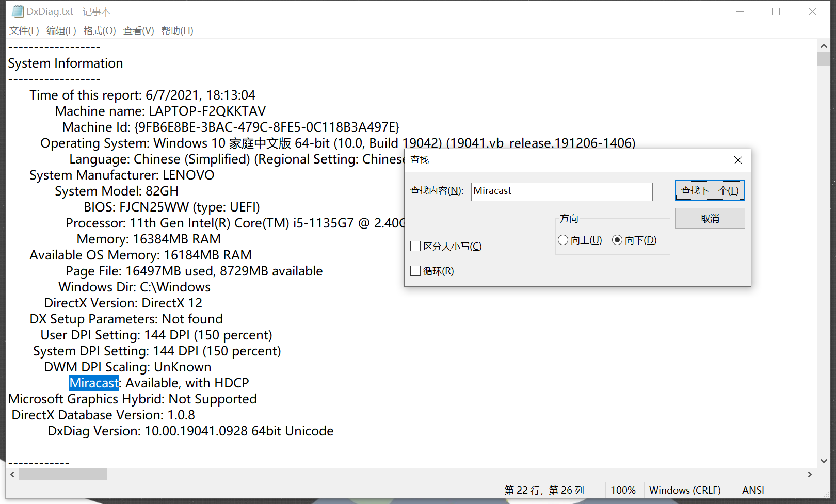Click the 'DxDiag Version' line
The height and width of the screenshot is (504, 836).
[190, 431]
